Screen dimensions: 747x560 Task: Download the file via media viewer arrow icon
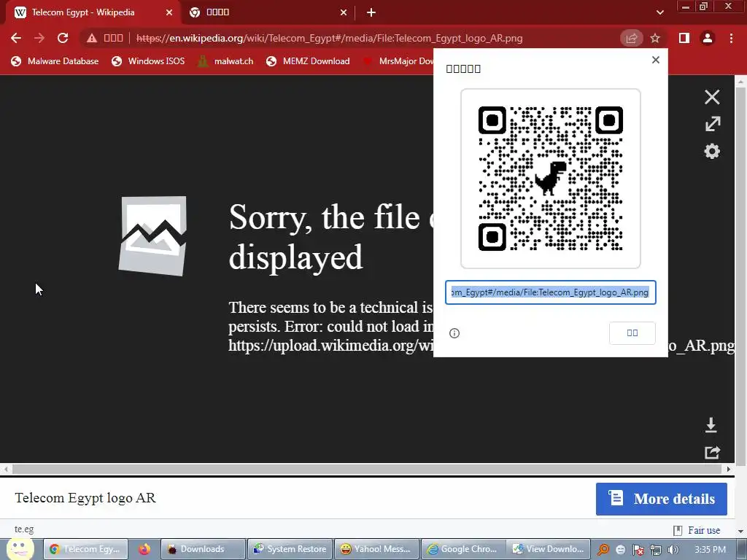pyautogui.click(x=711, y=425)
